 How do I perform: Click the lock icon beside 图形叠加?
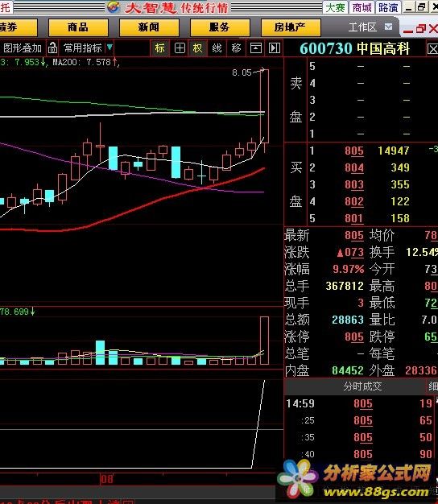(x=52, y=48)
